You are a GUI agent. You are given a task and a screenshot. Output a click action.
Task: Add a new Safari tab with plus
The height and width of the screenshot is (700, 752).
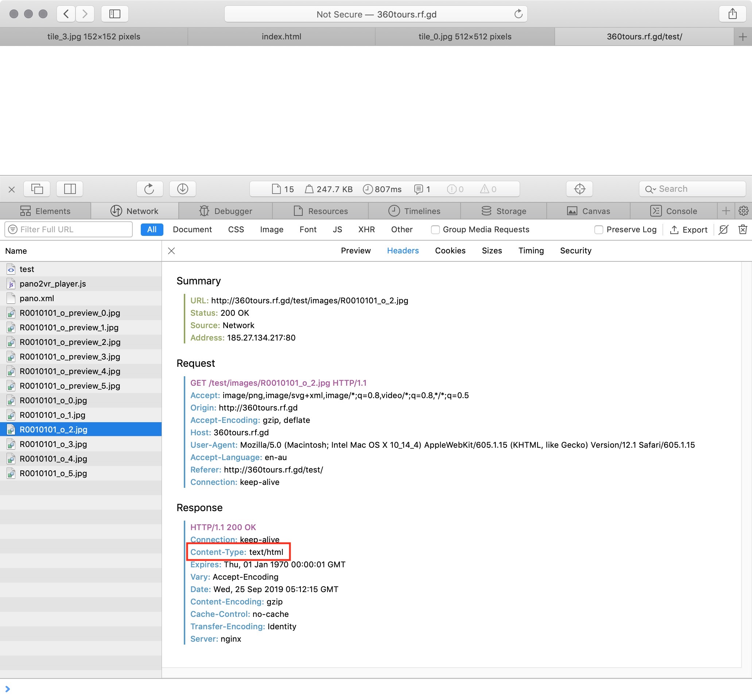tap(743, 37)
